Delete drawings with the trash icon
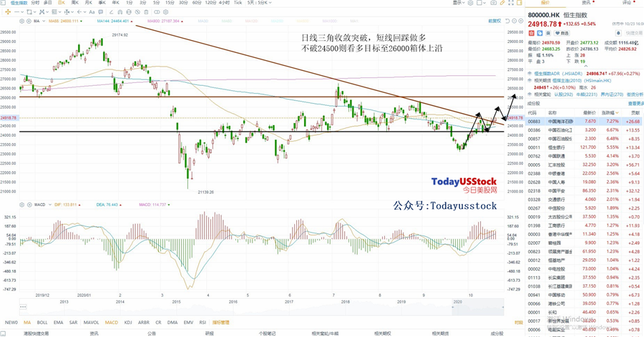This screenshot has height=337, width=644. pyautogui.click(x=146, y=12)
